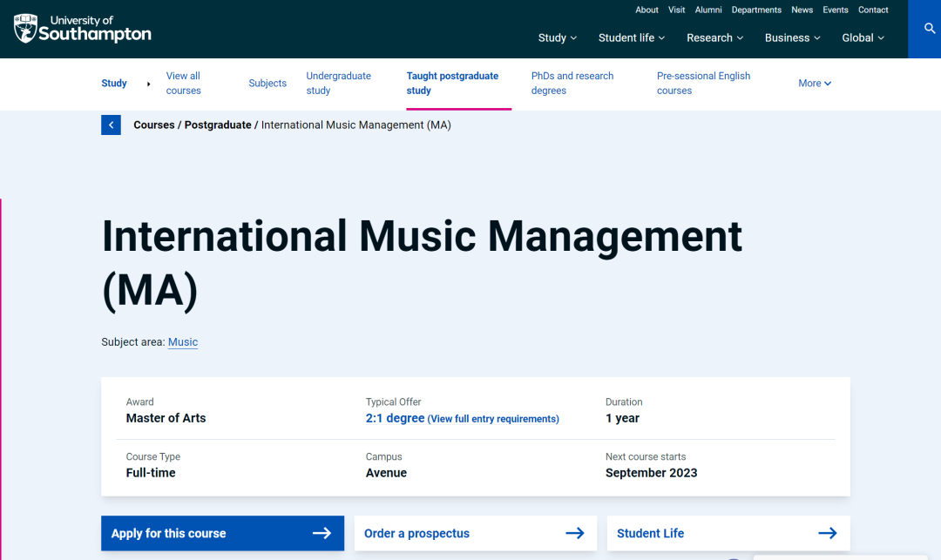This screenshot has width=941, height=560.
Task: Open PhDs and research degrees tab
Action: pyautogui.click(x=572, y=84)
